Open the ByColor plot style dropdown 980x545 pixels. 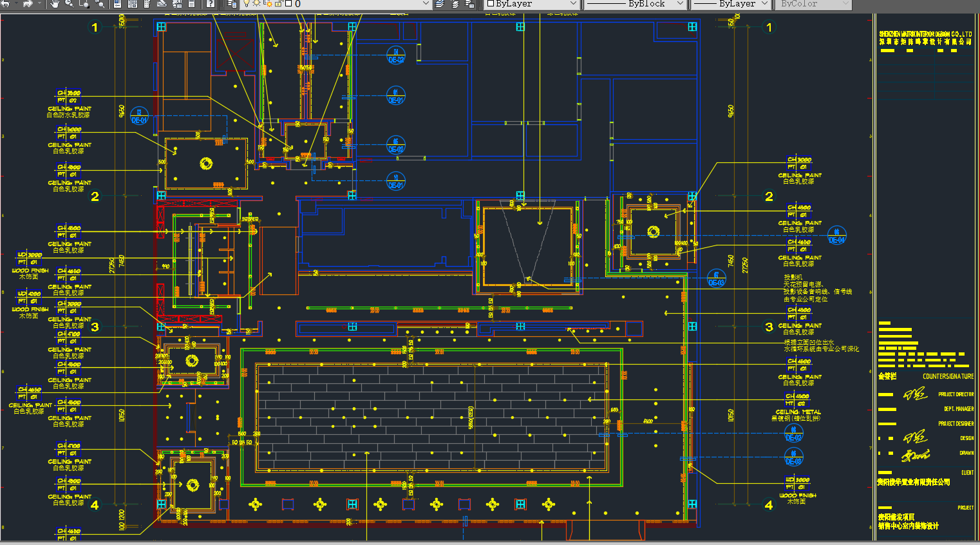(x=845, y=3)
